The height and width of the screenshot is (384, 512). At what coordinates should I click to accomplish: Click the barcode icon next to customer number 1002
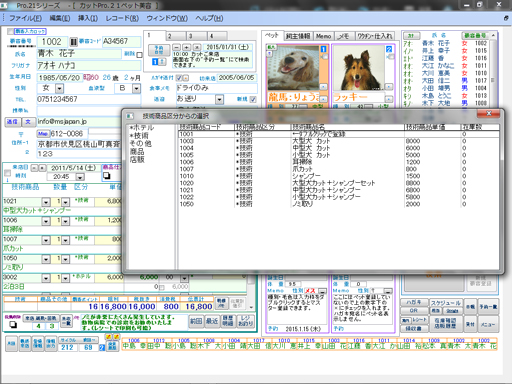click(x=73, y=42)
